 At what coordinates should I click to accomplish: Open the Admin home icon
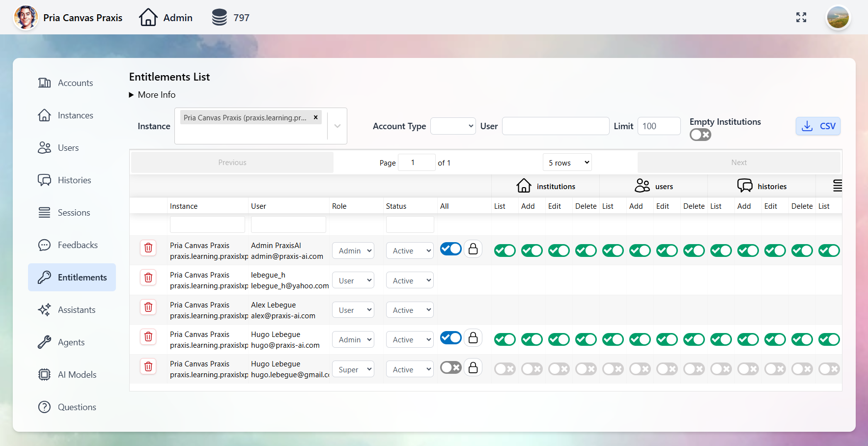[148, 18]
